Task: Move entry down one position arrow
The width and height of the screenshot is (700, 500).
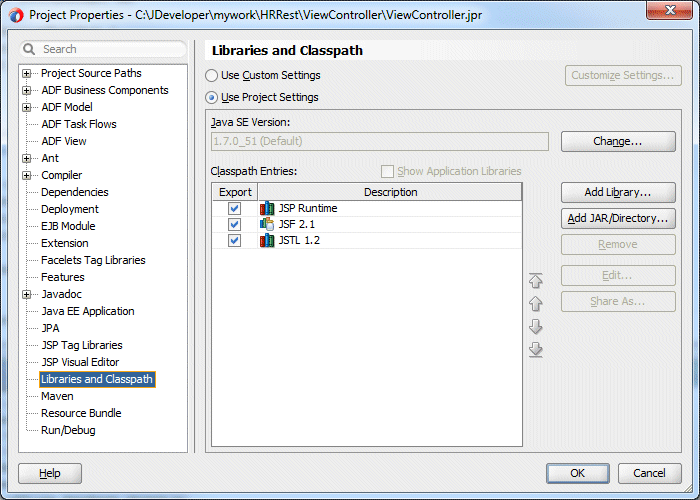Action: tap(536, 327)
